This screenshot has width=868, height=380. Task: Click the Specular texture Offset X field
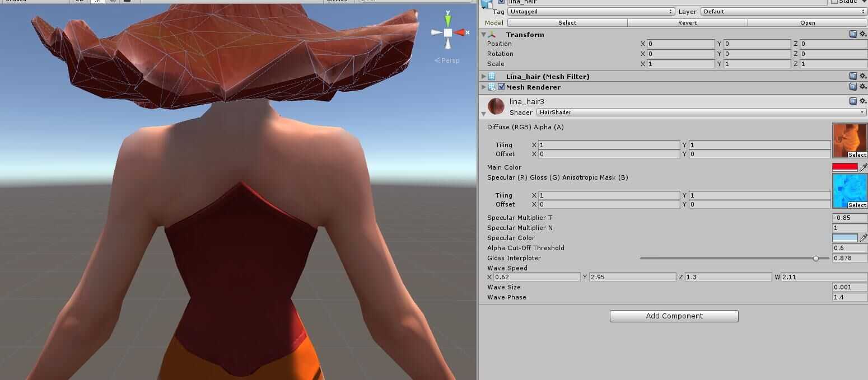[x=609, y=204]
